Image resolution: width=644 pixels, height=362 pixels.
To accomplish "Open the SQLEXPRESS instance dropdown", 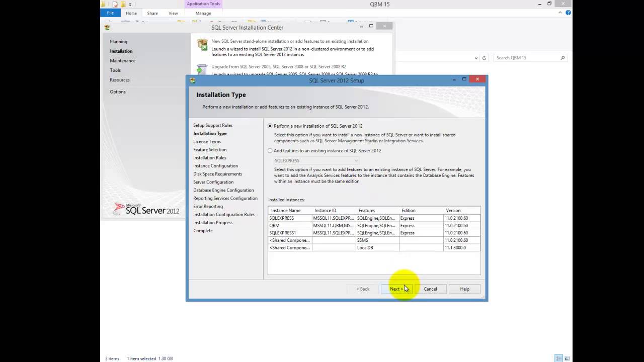I will pos(316,160).
